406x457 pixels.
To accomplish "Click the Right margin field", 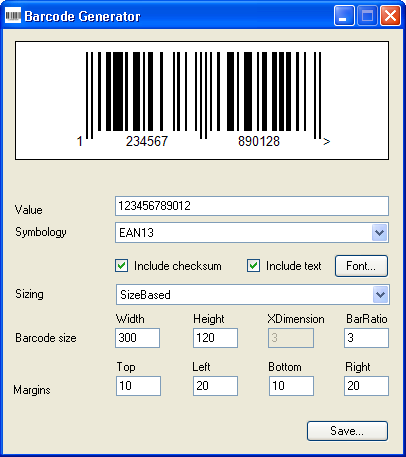I will point(366,386).
